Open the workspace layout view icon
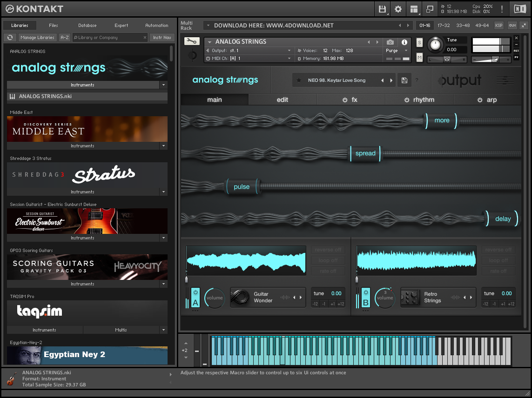This screenshot has height=398, width=532. tap(414, 9)
